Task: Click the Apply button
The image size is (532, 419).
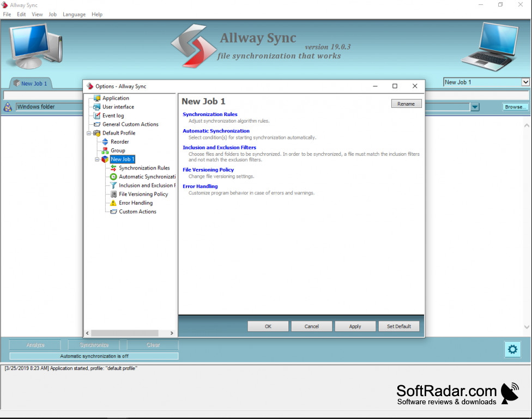Action: coord(355,326)
